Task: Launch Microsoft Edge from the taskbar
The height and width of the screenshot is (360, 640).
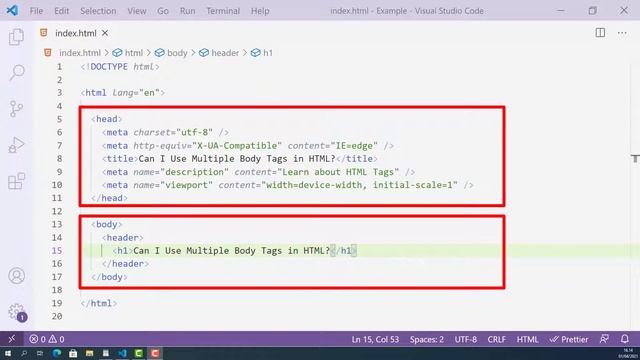Action: click(57, 353)
